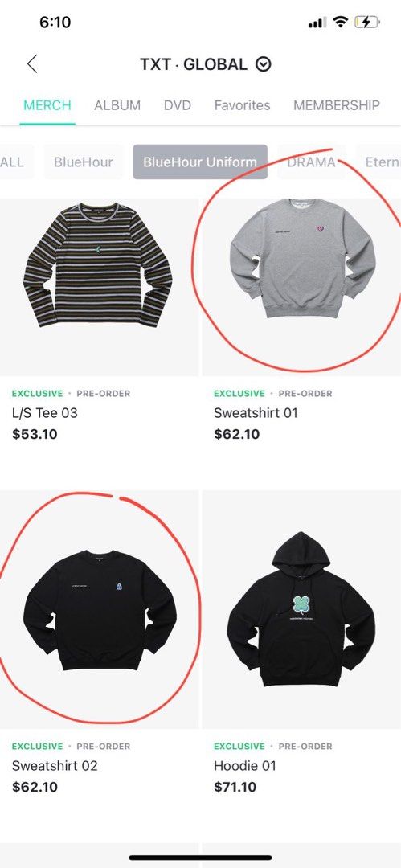Tap the Sweatshirt 01 product title
401x868 pixels.
(256, 413)
